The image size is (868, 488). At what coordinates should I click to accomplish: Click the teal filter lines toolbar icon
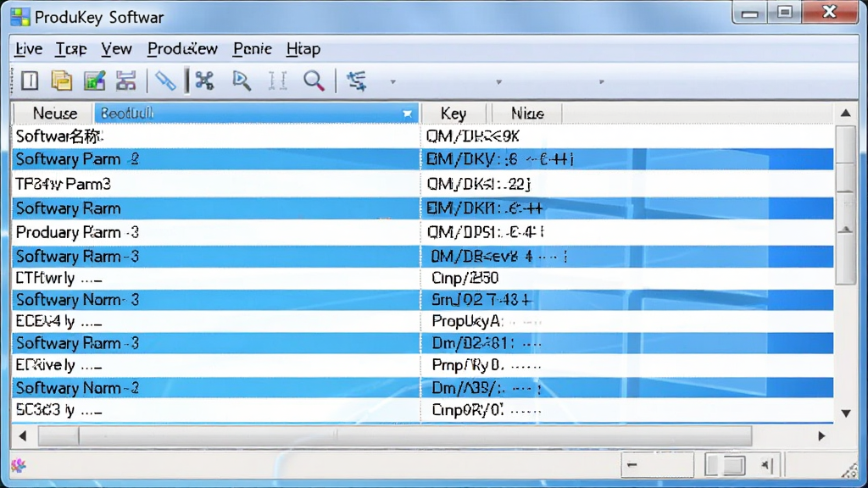click(x=357, y=80)
